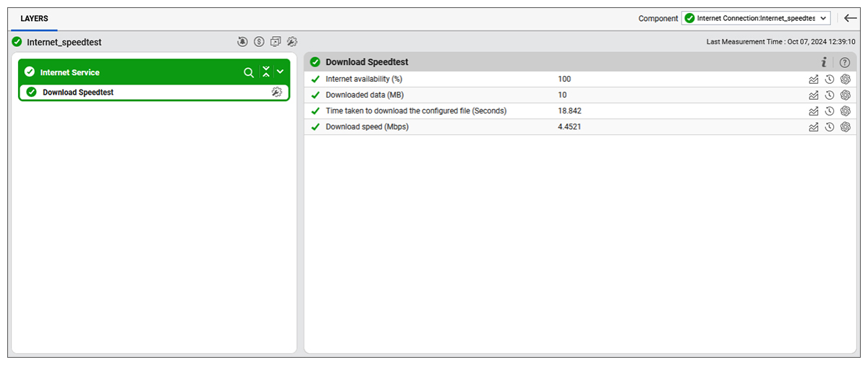Click the Time taken to download measure row
Viewport: 868px width, 365px height.
[x=416, y=111]
